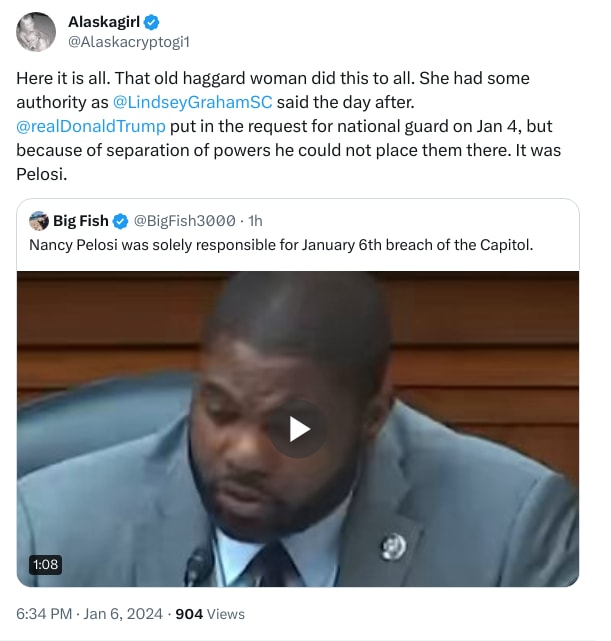Viewport: 611px width, 641px height.
Task: Click the microphone in the video thumbnail
Action: tap(197, 566)
